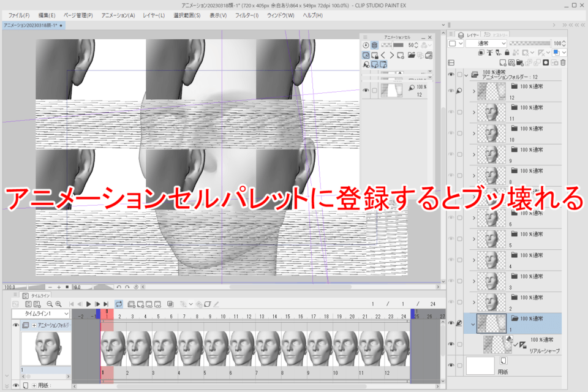Click the new animation cel icon in the timeline

140,304
